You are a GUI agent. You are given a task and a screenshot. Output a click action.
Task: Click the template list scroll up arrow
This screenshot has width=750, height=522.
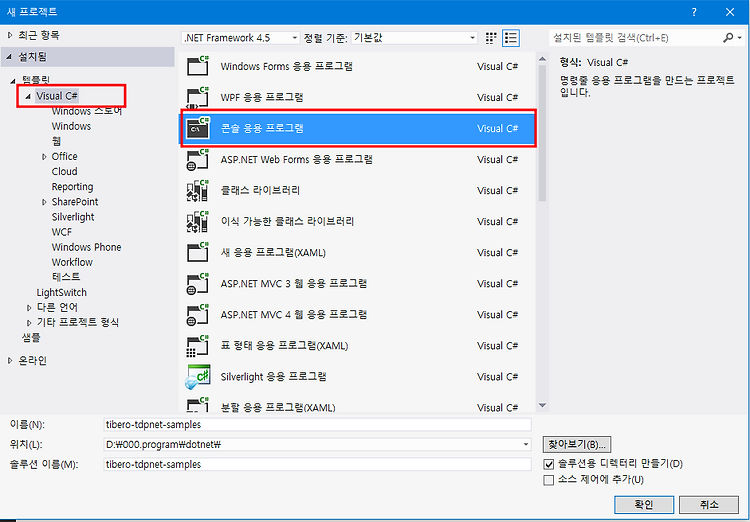coord(542,59)
